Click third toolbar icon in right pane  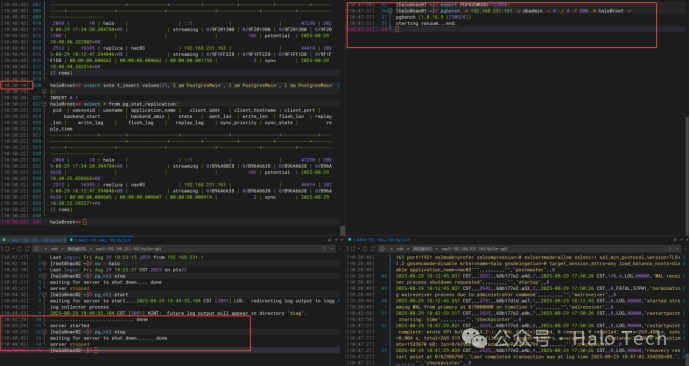373,249
